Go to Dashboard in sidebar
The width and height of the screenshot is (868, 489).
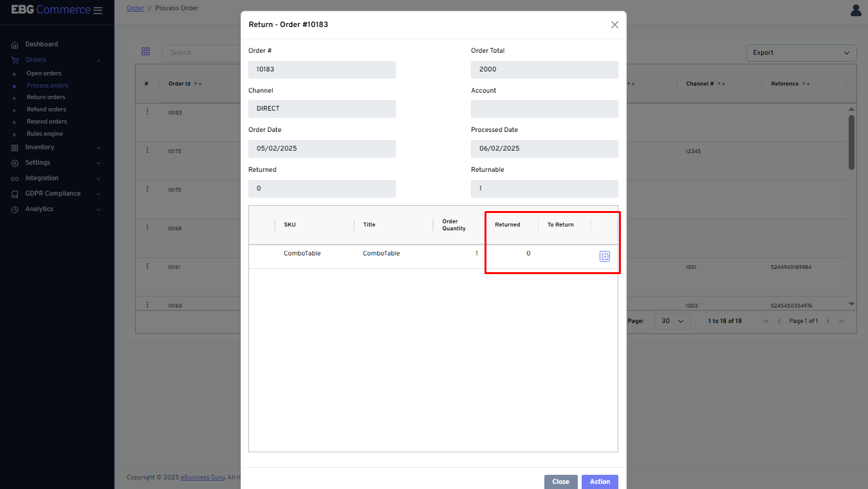41,44
